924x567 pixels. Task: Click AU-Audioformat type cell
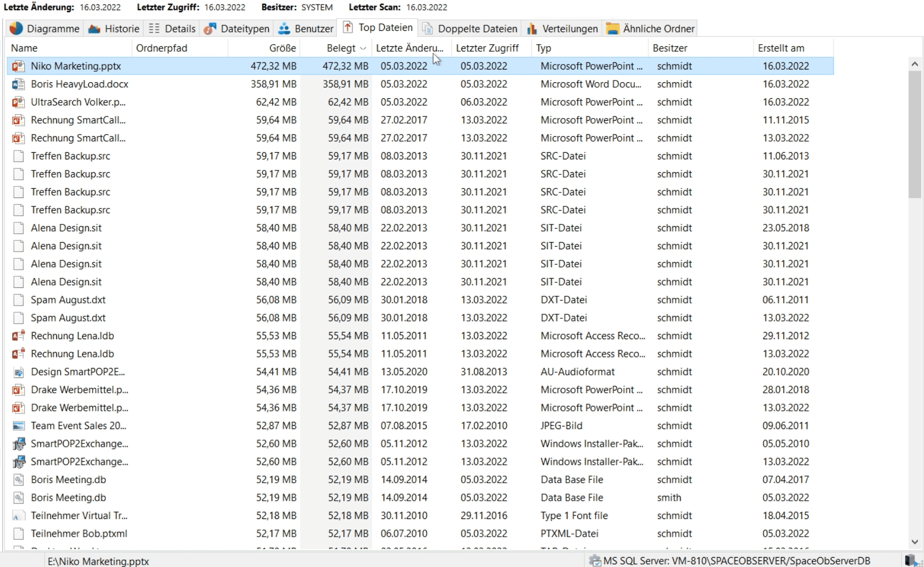coord(577,372)
